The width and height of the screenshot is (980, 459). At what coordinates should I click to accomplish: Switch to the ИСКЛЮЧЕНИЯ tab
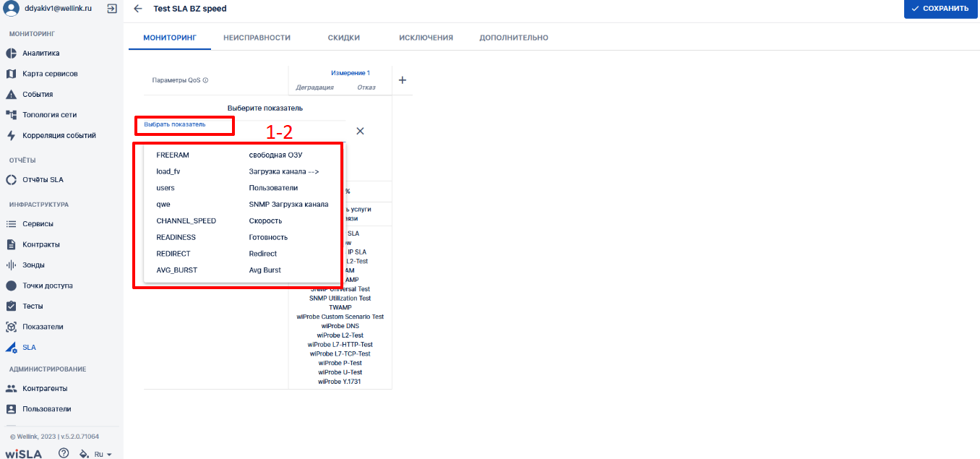tap(426, 38)
